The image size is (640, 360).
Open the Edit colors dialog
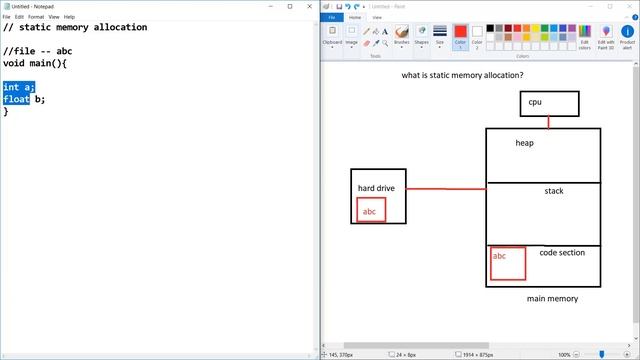(x=584, y=37)
